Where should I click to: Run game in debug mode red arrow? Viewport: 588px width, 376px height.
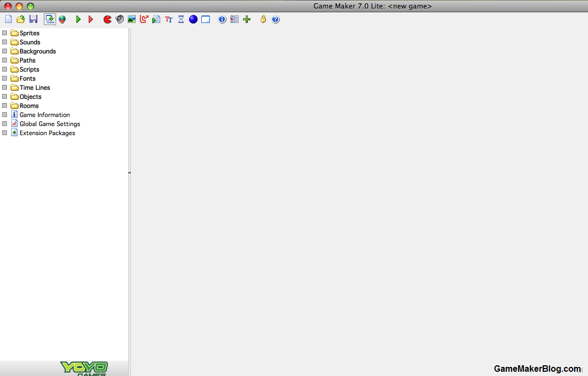(x=91, y=19)
